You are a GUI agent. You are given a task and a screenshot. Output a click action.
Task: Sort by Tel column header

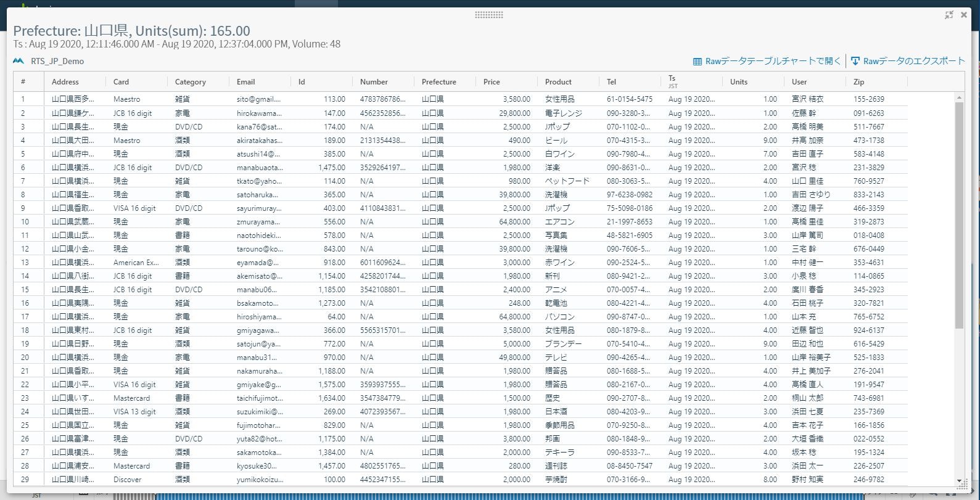[611, 81]
